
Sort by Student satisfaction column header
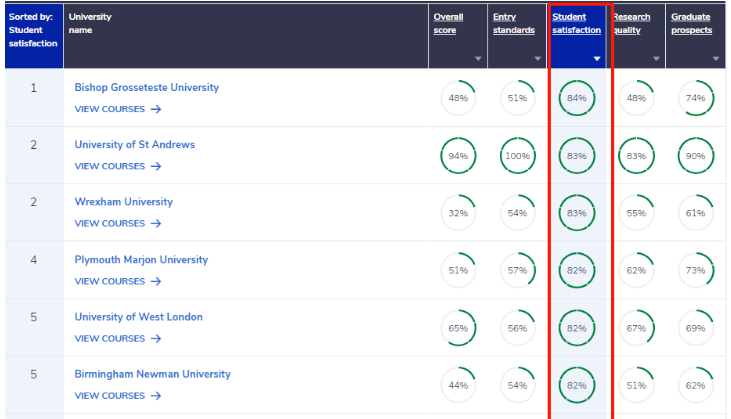[x=576, y=23]
